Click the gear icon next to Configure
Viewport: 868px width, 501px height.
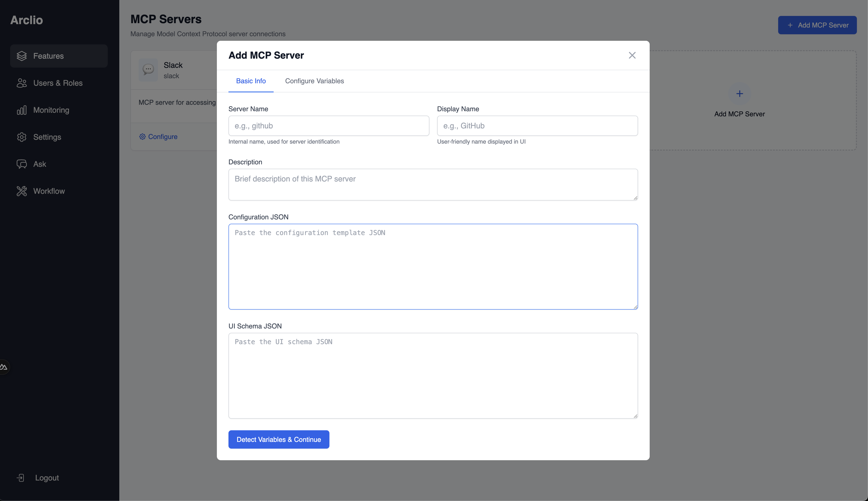click(142, 137)
